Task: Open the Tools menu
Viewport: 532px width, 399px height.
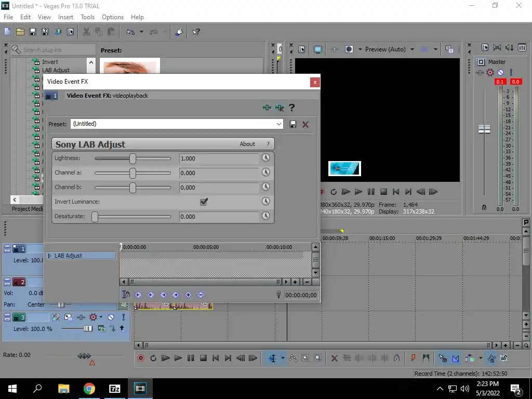Action: [x=87, y=17]
